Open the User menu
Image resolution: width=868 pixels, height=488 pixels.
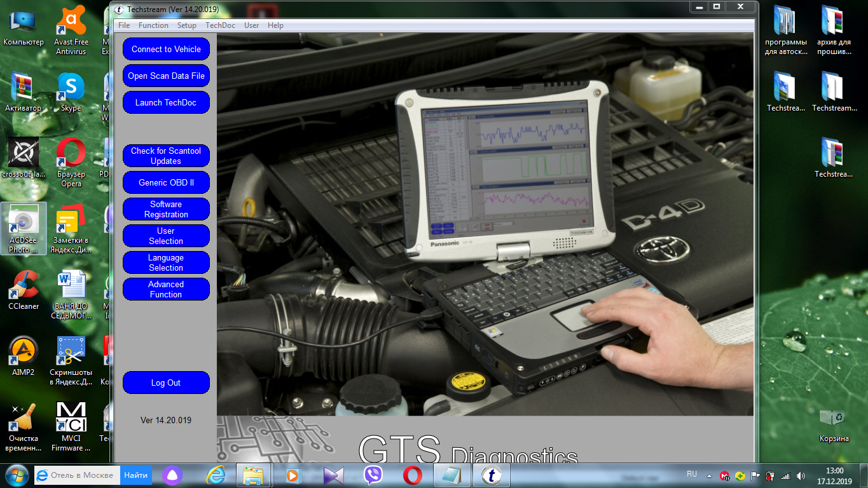pos(251,25)
